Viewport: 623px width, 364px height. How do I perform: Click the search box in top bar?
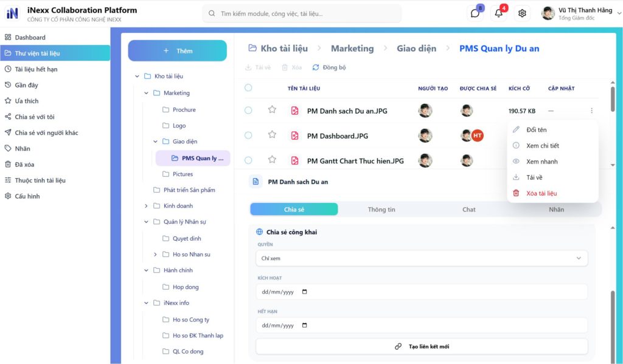pos(302,13)
